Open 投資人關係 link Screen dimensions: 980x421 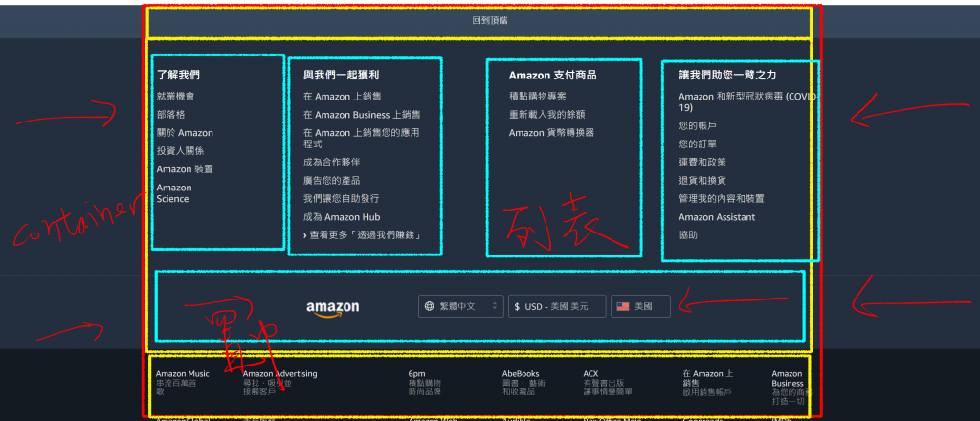(x=180, y=151)
